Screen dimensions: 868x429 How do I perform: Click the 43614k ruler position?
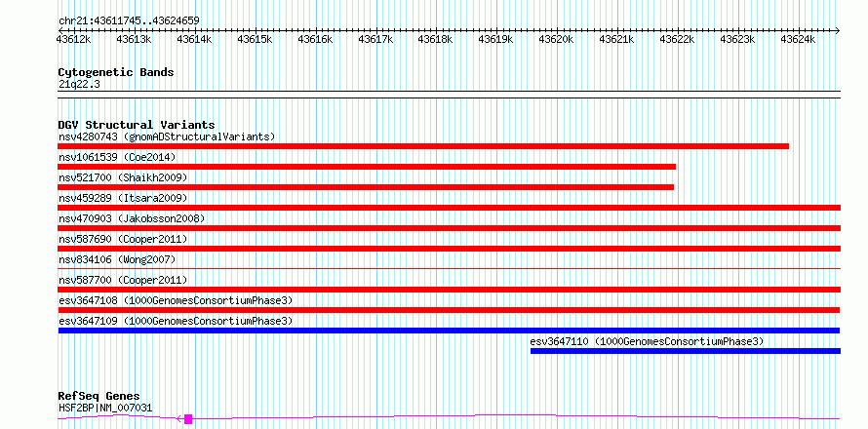(195, 39)
